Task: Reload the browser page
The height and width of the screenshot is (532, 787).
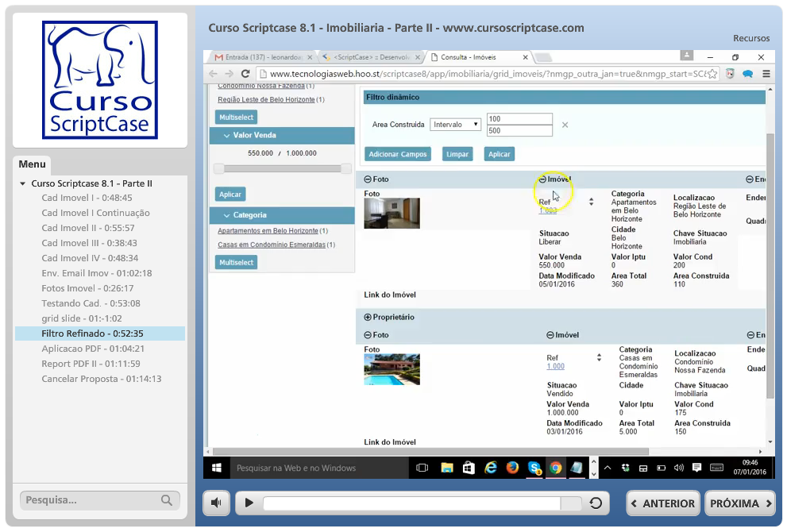Action: pyautogui.click(x=245, y=74)
